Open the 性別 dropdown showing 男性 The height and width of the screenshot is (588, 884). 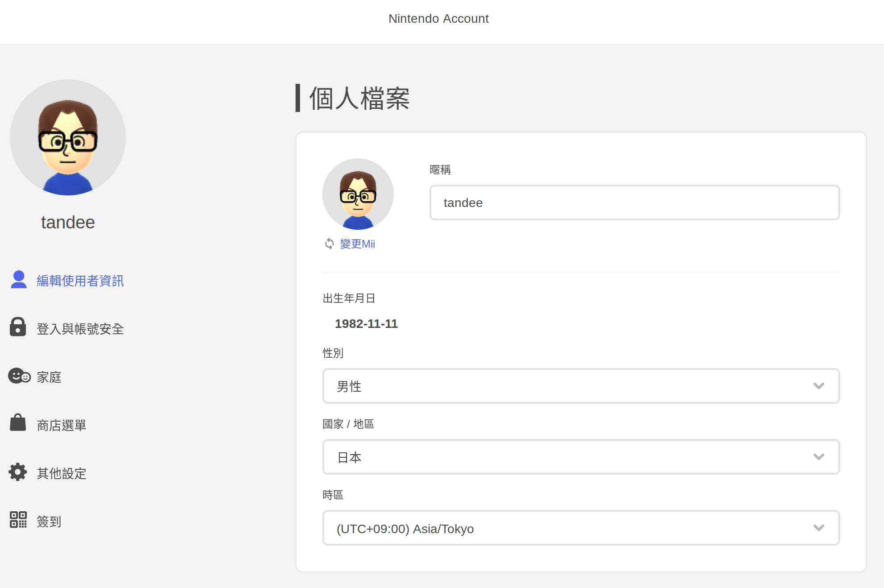point(581,386)
